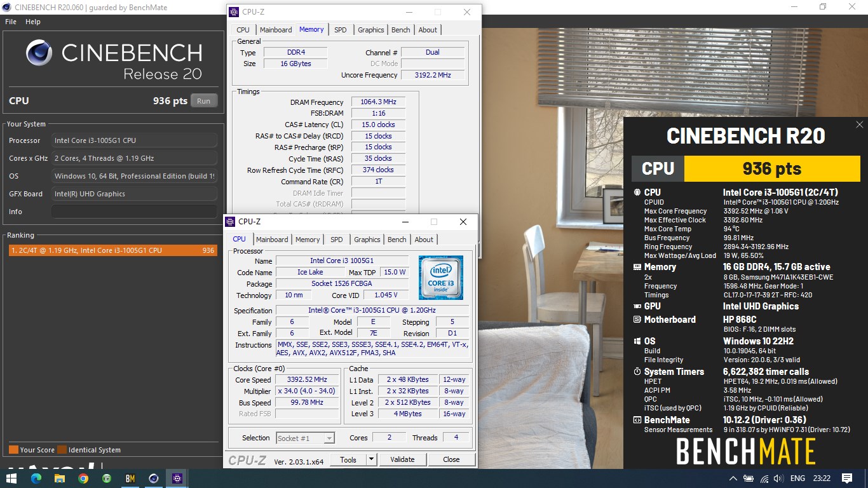This screenshot has height=488, width=868.
Task: Switch to BenchMate in the taskbar
Action: pyautogui.click(x=130, y=478)
